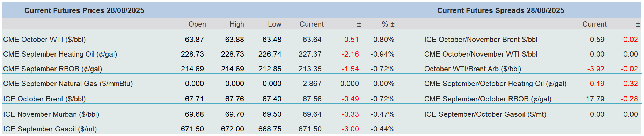Select the CME September Heating Oil row label
Image resolution: width=644 pixels, height=136 pixels.
(x=60, y=54)
